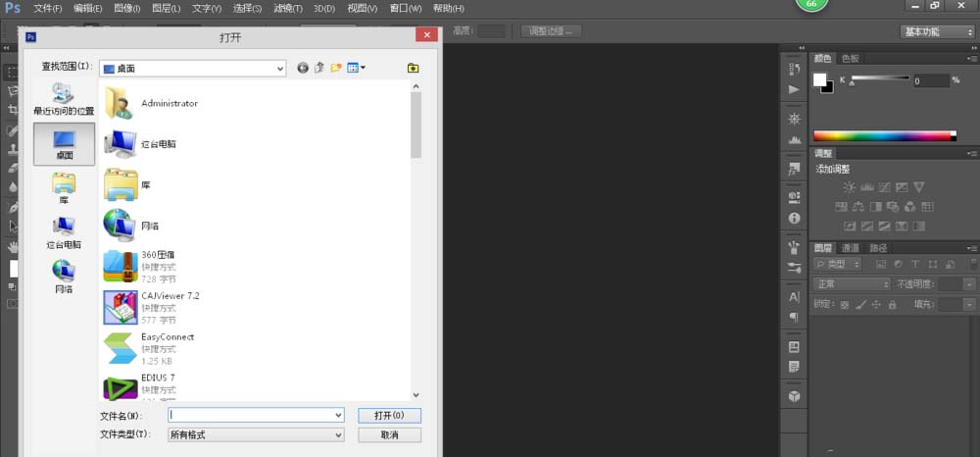Add an Exposure adjustment
The width and height of the screenshot is (980, 457).
(902, 187)
